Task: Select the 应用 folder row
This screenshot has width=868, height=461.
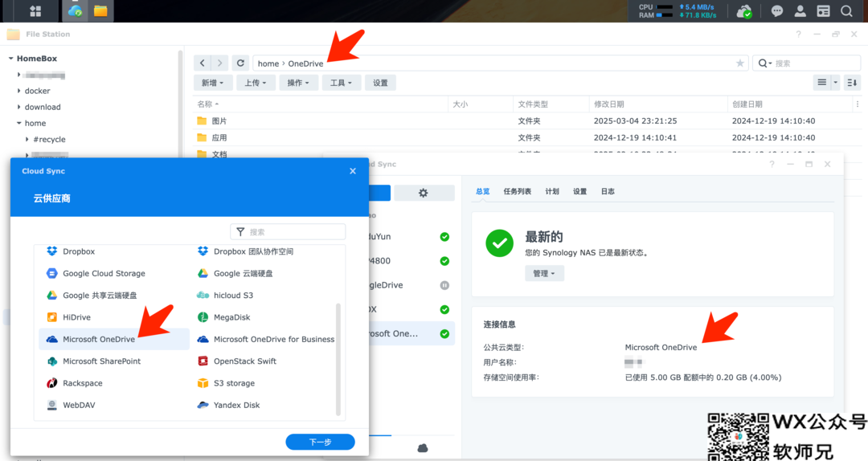Action: 527,137
